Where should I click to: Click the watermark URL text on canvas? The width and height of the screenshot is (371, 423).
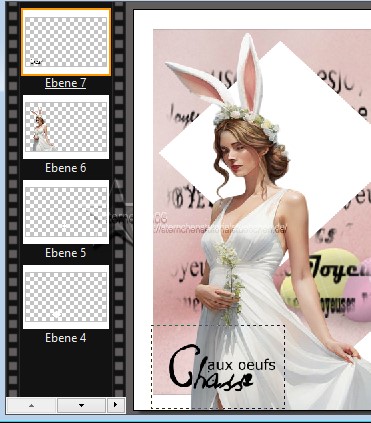[220, 229]
